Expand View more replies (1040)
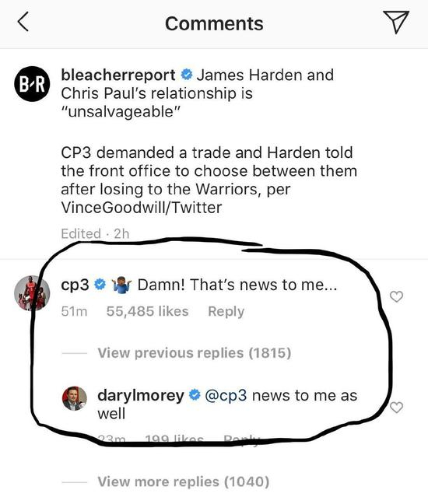 pos(184,481)
